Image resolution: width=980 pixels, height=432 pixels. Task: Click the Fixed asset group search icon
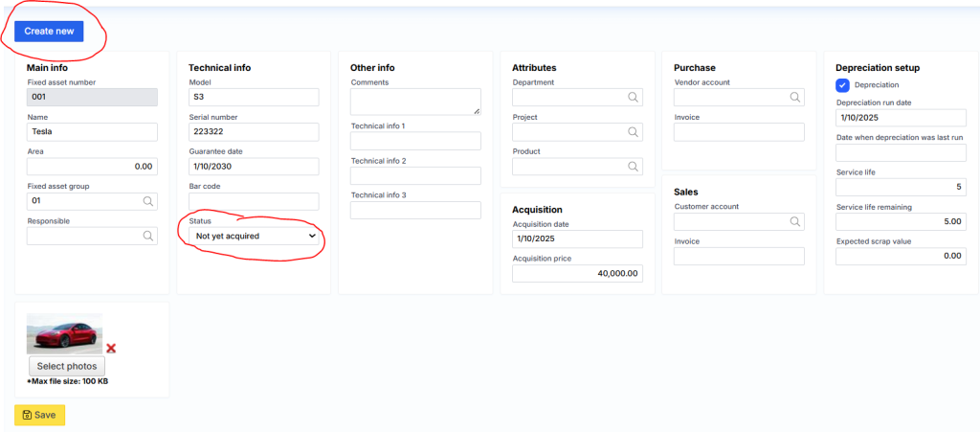tap(147, 201)
